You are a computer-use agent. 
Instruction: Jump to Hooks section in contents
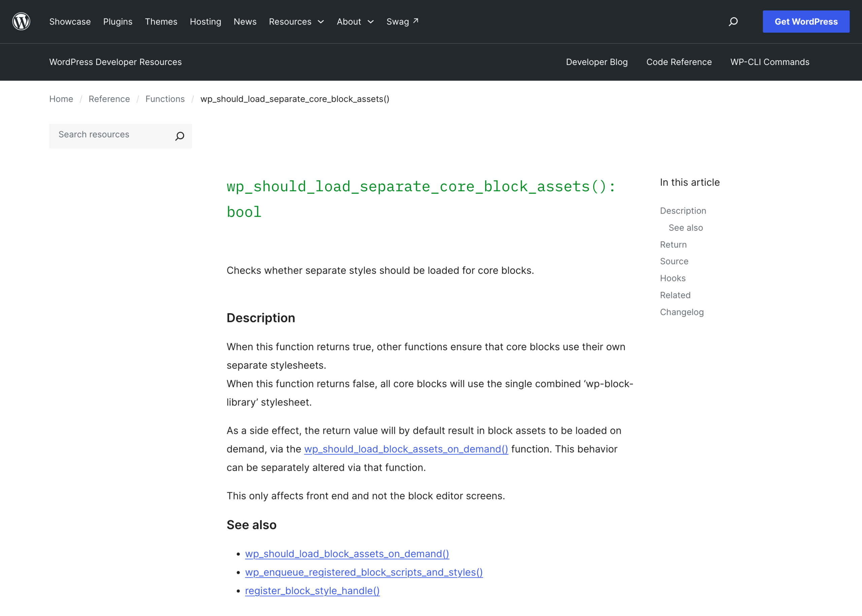(673, 279)
